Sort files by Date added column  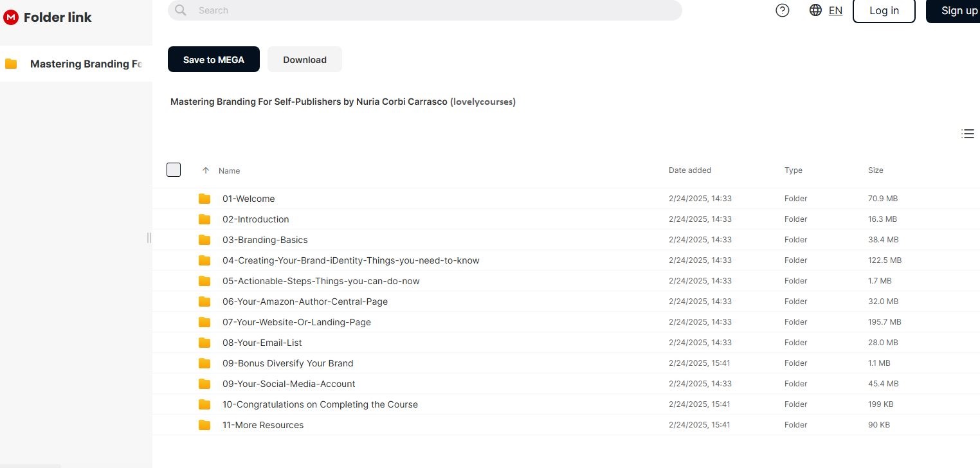[689, 170]
